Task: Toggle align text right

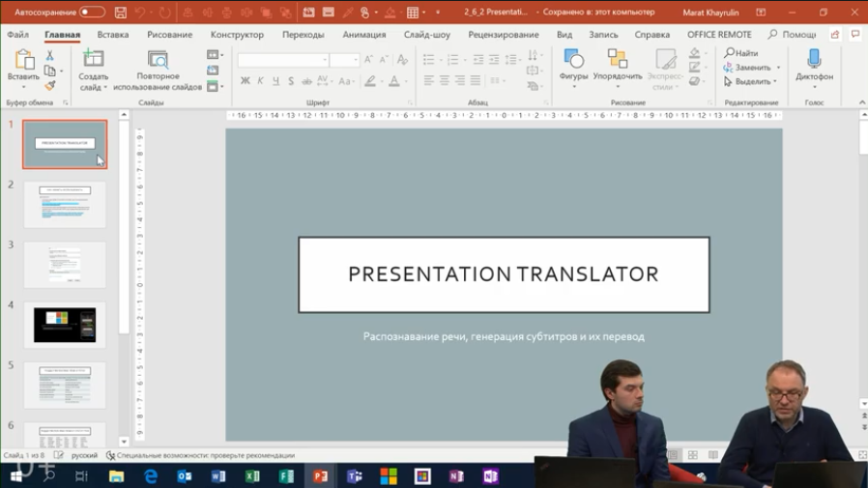Action: point(459,81)
